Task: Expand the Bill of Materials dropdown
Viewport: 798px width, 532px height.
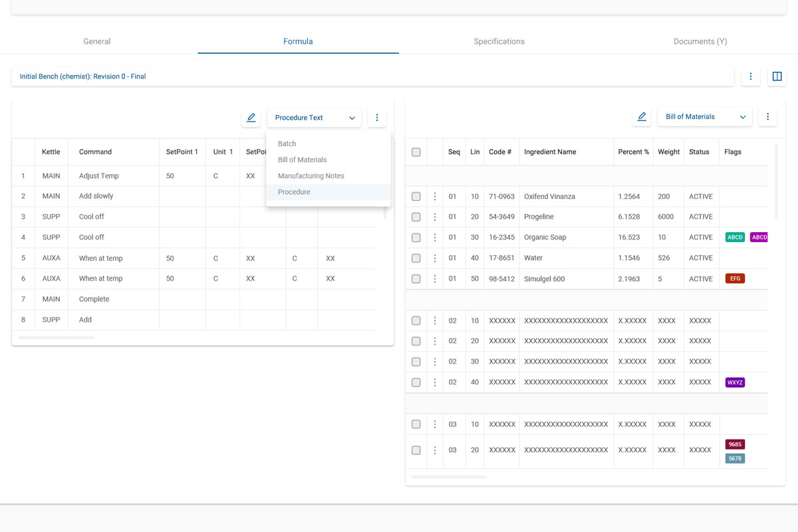Action: tap(705, 116)
